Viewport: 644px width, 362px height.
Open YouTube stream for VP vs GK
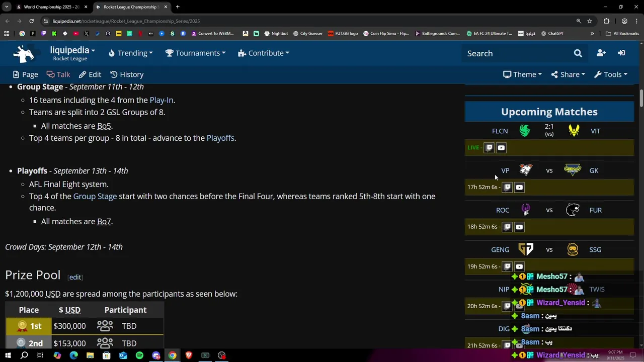click(x=519, y=187)
